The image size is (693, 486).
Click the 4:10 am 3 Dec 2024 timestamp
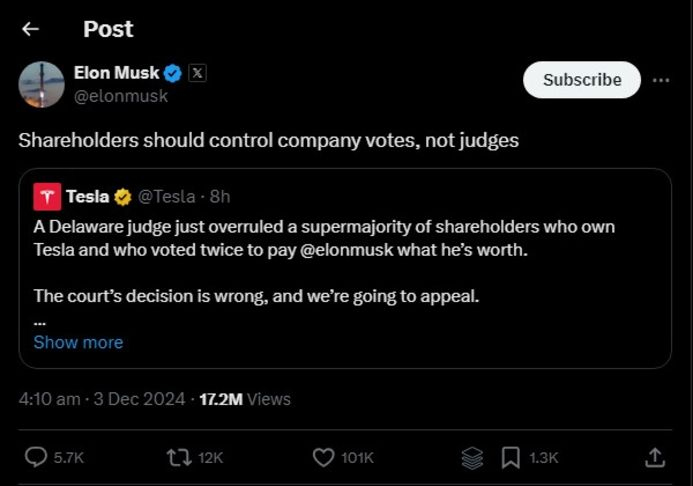click(102, 399)
